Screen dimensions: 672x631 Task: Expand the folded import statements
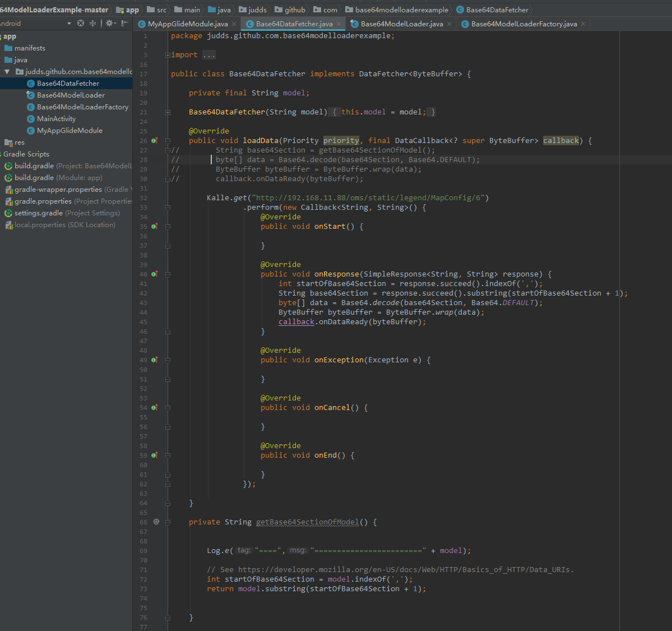tap(168, 55)
